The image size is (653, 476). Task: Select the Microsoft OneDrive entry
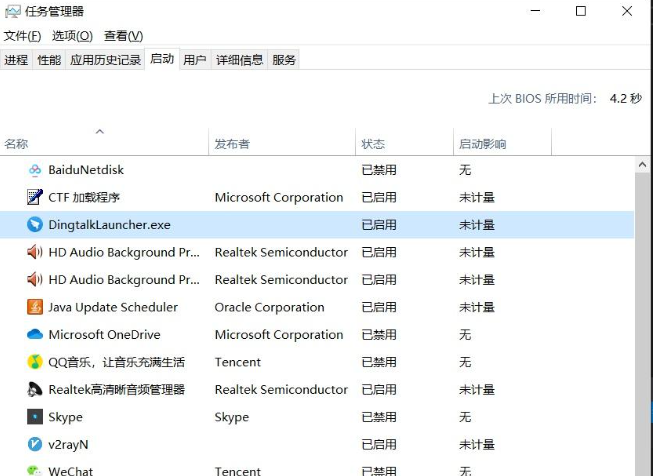[x=105, y=334]
